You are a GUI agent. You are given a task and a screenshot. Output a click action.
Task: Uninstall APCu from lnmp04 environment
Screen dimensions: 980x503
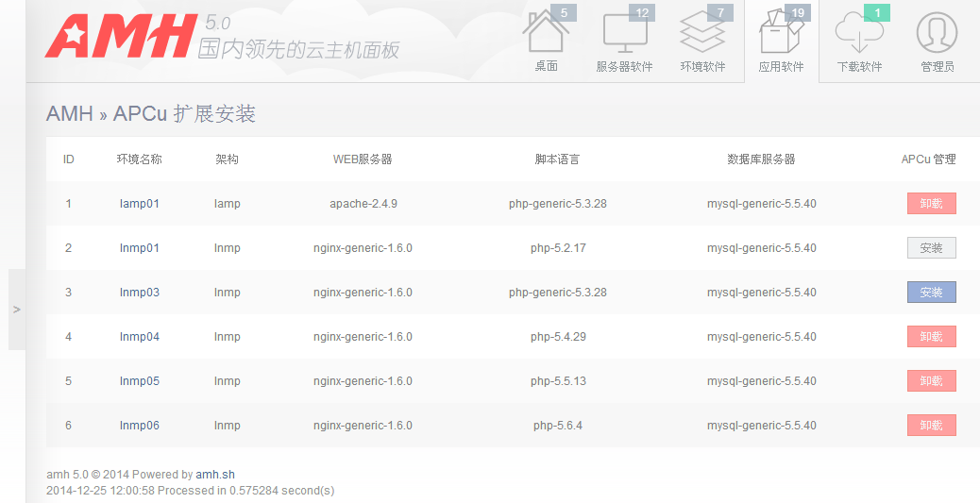tap(931, 337)
